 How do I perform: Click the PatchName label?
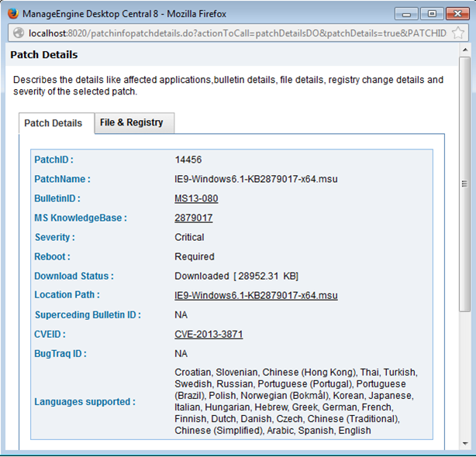[62, 179]
